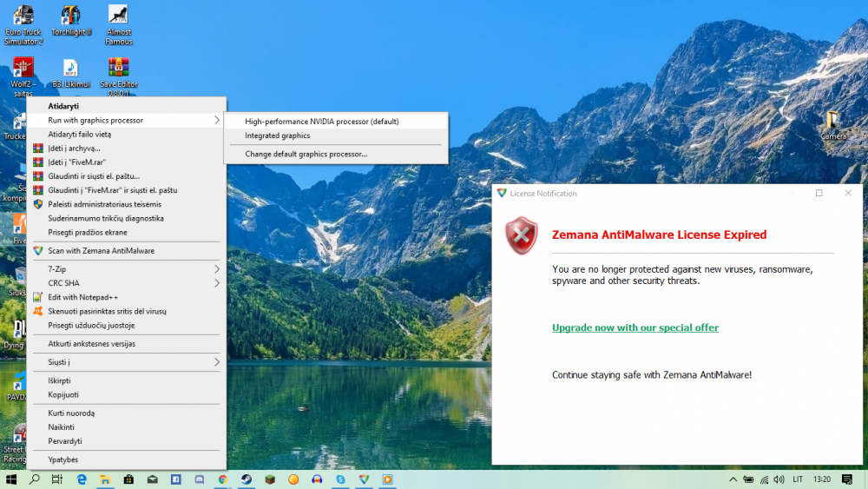Screen dimensions: 868x489
Task: Open Euro Truck Simulator 2 desktop shortcut
Action: coord(23,25)
